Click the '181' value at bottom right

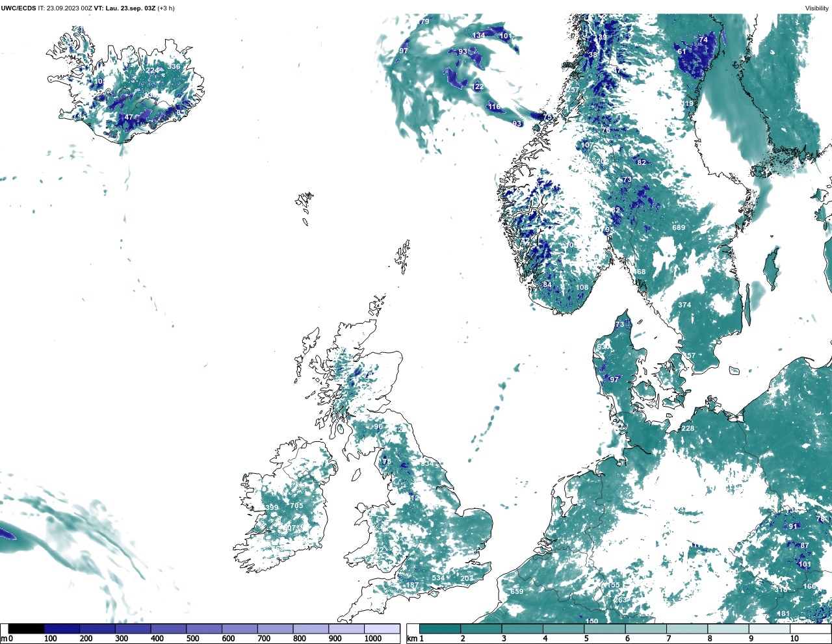784,614
